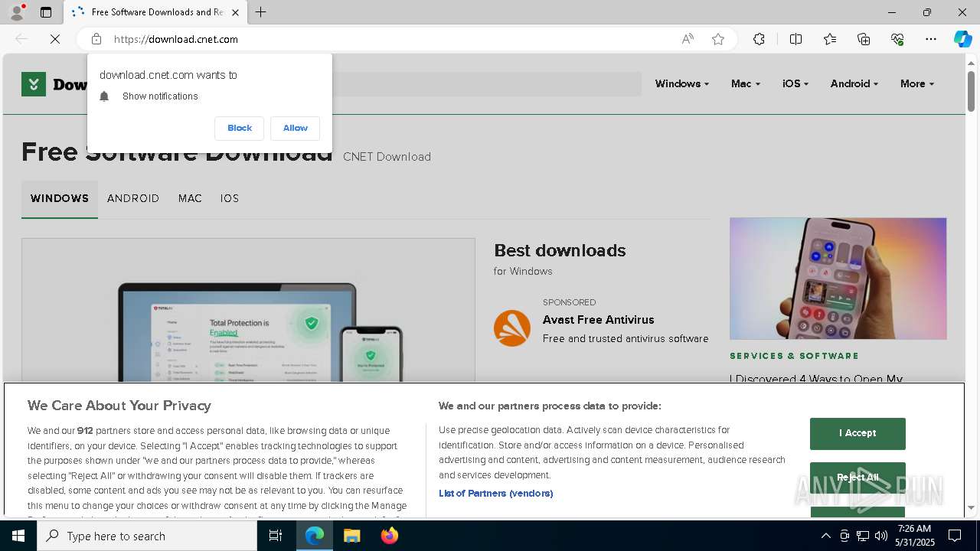Add this page to favorites
The height and width of the screenshot is (551, 980).
tap(718, 39)
